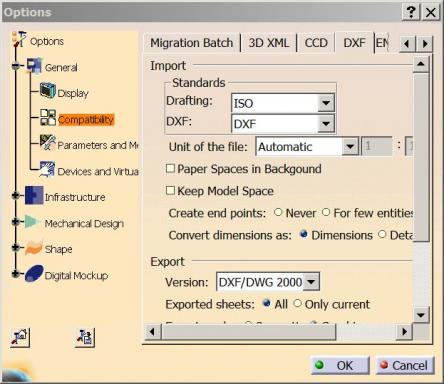Image resolution: width=444 pixels, height=384 pixels.
Task: Select For few entities radio option
Action: point(326,212)
